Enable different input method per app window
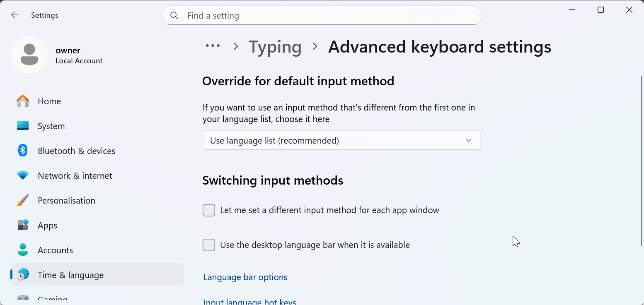 click(209, 210)
